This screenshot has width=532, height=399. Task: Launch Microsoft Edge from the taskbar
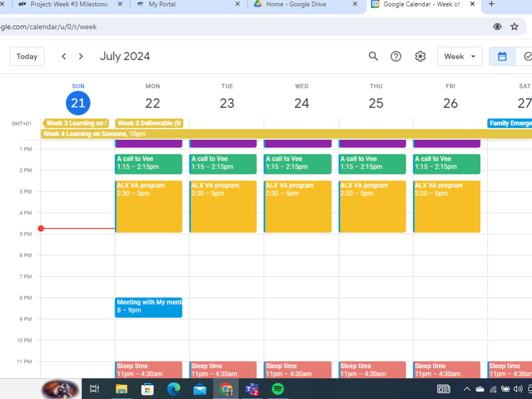[174, 389]
